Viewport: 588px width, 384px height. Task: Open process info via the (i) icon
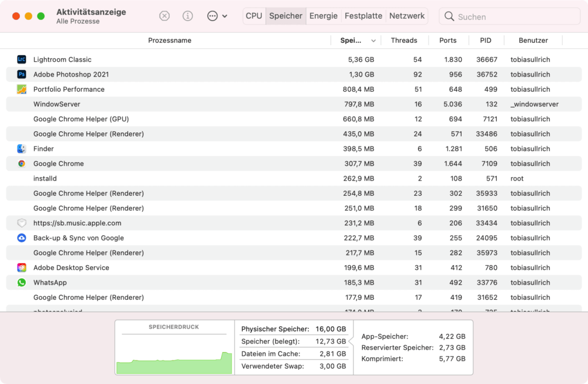(x=188, y=16)
